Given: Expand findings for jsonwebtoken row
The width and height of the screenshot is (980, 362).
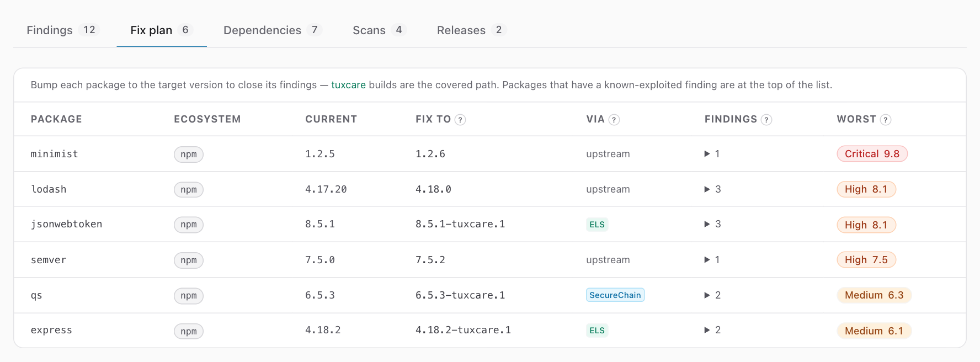Looking at the screenshot, I should pyautogui.click(x=712, y=224).
